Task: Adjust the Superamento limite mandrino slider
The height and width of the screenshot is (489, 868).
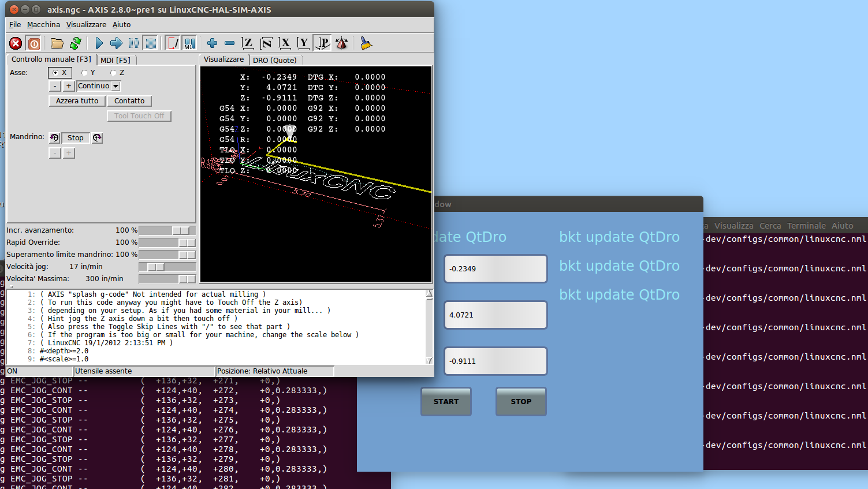Action: pyautogui.click(x=167, y=255)
